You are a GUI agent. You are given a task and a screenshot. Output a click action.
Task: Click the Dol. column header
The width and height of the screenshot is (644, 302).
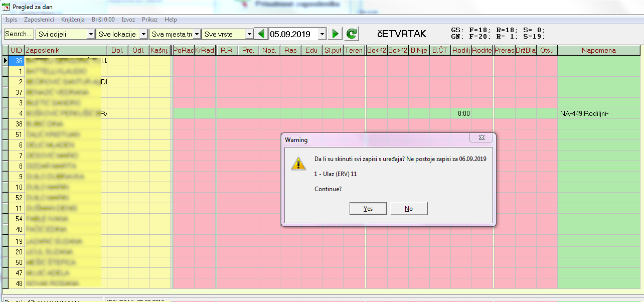click(117, 50)
